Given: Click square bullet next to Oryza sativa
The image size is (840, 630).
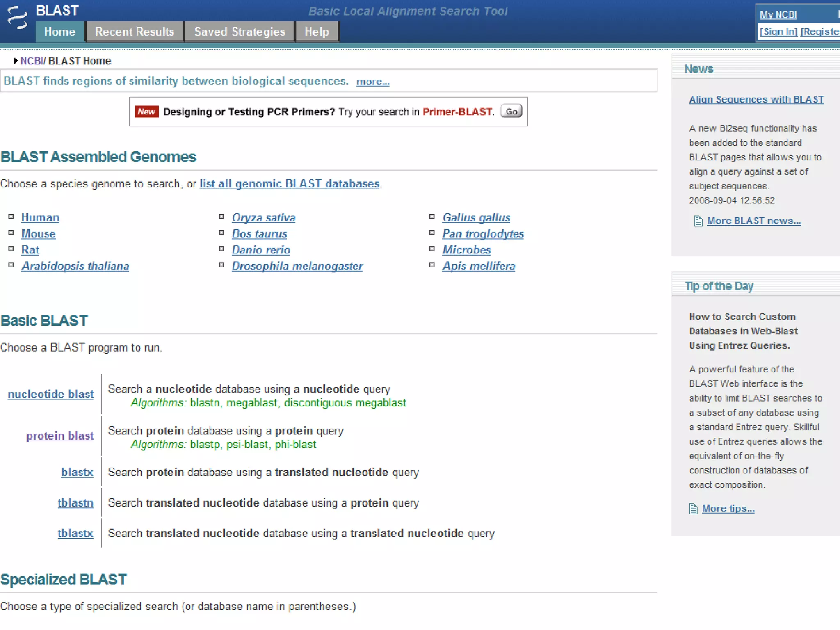Looking at the screenshot, I should pyautogui.click(x=221, y=217).
